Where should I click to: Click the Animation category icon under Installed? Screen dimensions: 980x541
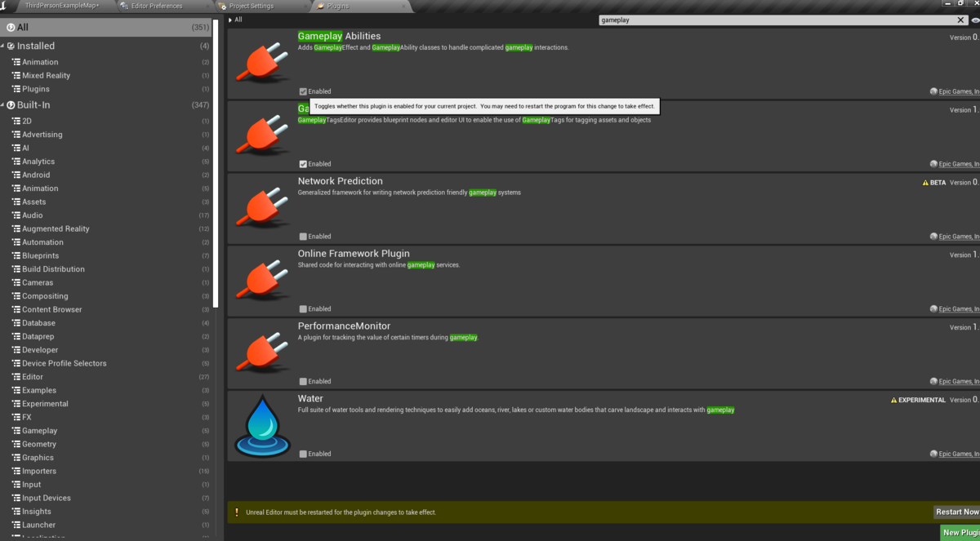pos(16,62)
